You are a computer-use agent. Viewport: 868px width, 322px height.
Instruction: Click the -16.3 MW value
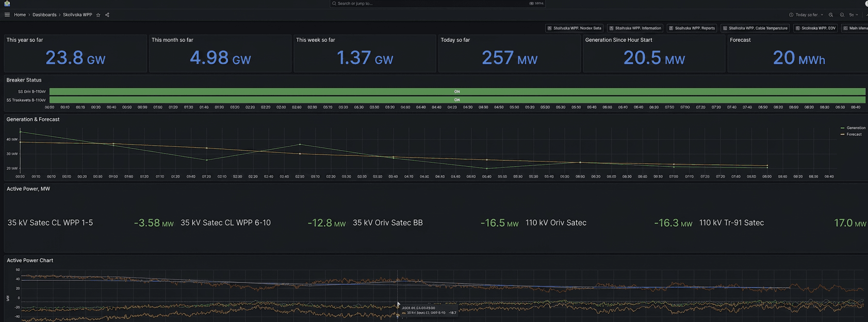673,223
